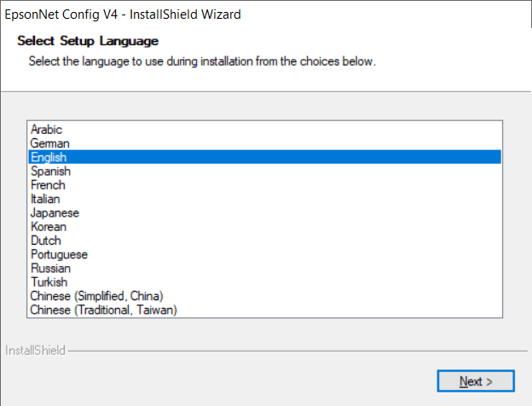Click the Next > button
The height and width of the screenshot is (406, 532).
(x=476, y=381)
